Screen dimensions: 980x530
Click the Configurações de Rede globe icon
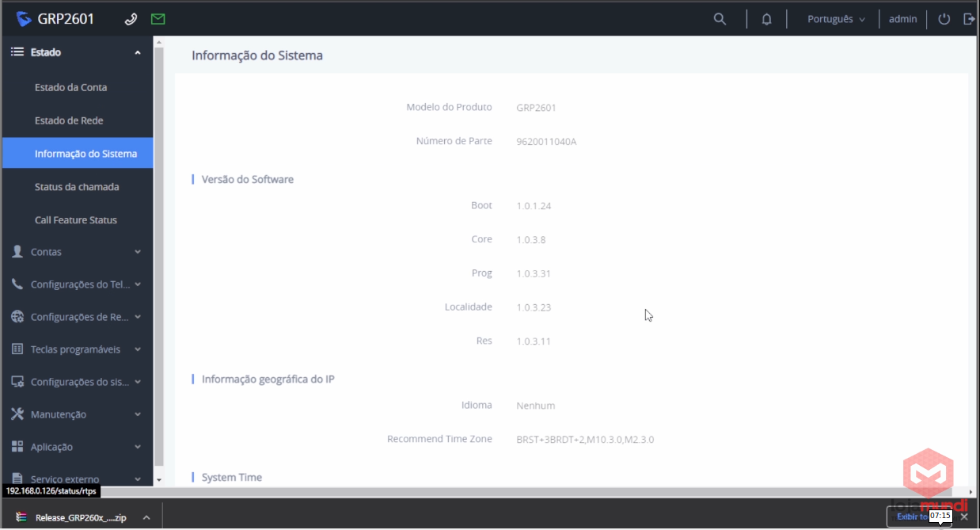(17, 316)
